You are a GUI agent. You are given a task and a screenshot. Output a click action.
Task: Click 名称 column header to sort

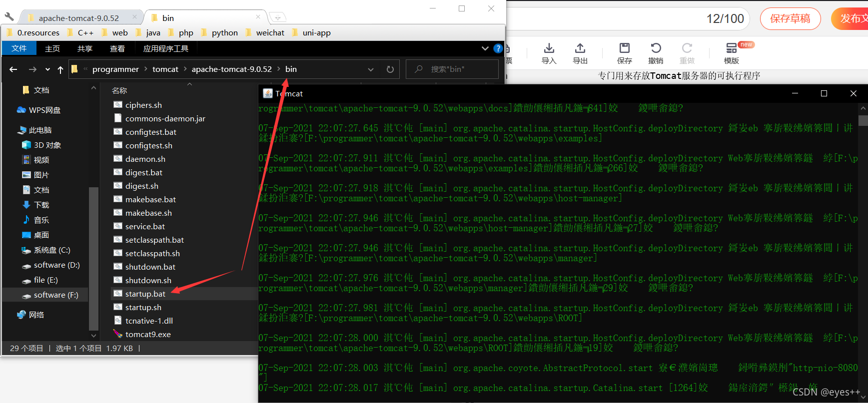(x=119, y=90)
